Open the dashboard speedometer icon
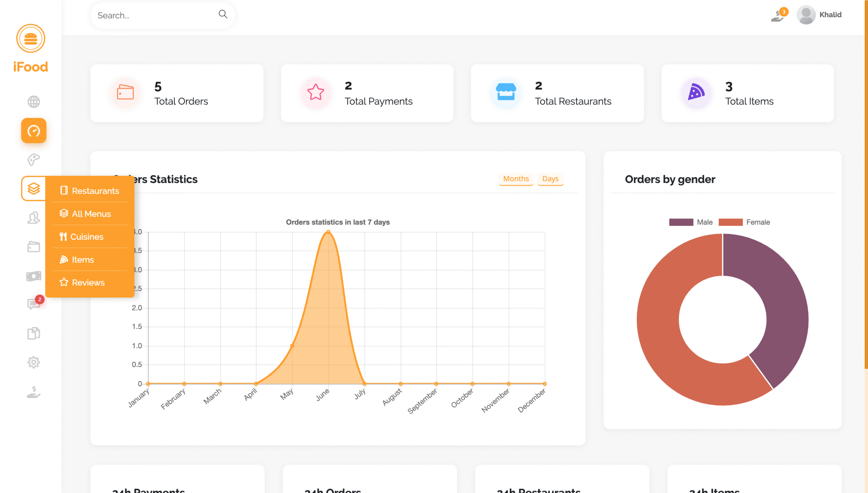Screen dimensions: 868x493 click(x=34, y=131)
